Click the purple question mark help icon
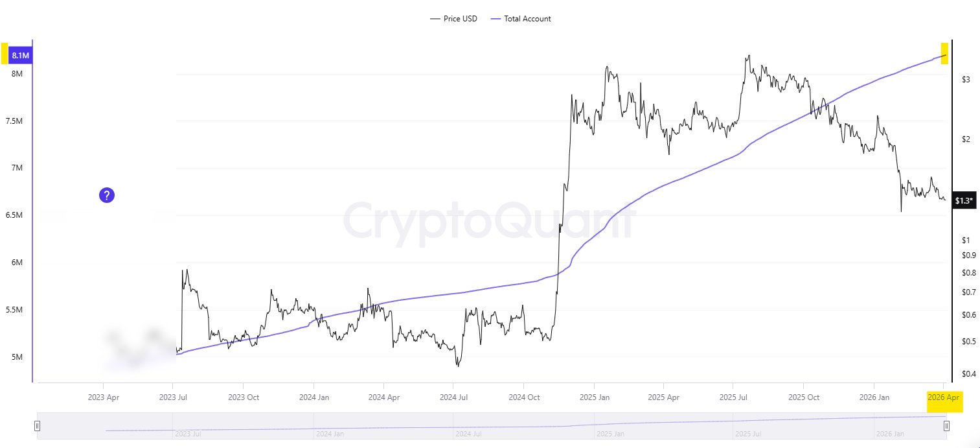 (107, 195)
